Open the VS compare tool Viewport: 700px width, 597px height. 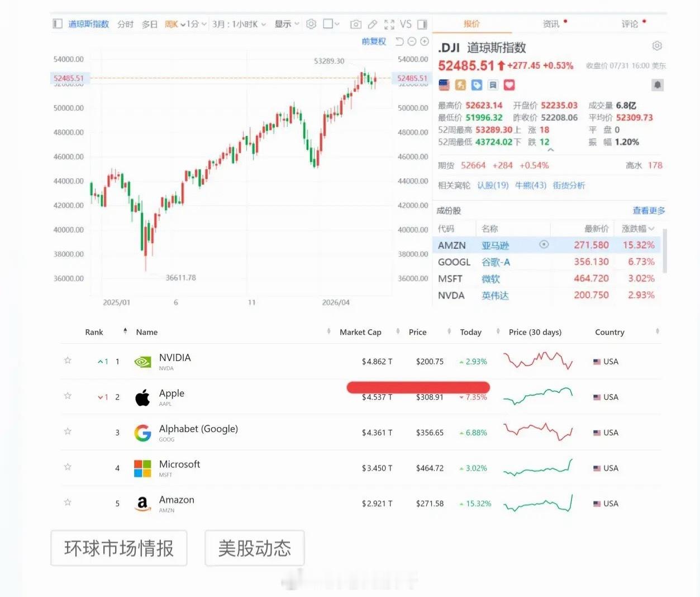406,24
